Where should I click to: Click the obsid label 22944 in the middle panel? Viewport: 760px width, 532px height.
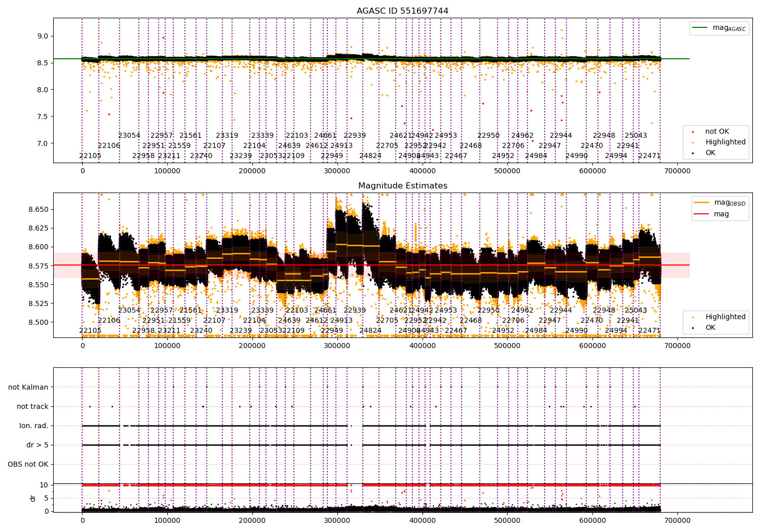pos(561,311)
